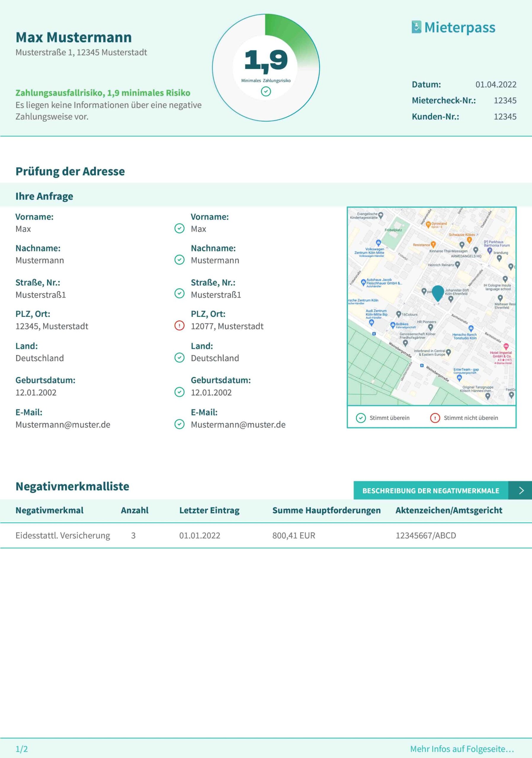Click the blue location pin on the map
532x758 pixels.
click(x=438, y=293)
